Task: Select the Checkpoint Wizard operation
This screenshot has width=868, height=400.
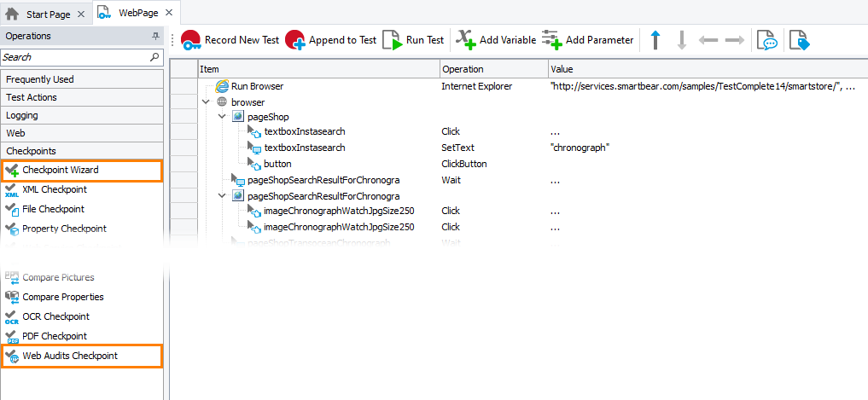Action: point(81,171)
